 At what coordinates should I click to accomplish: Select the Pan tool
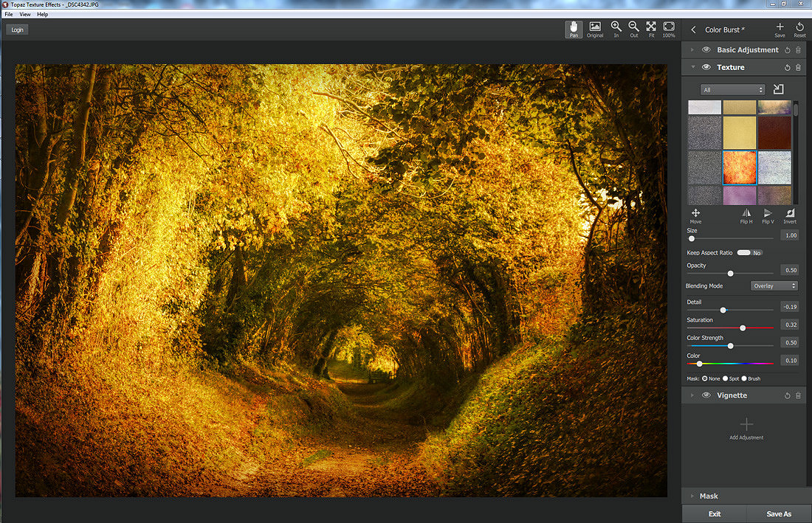(x=574, y=30)
